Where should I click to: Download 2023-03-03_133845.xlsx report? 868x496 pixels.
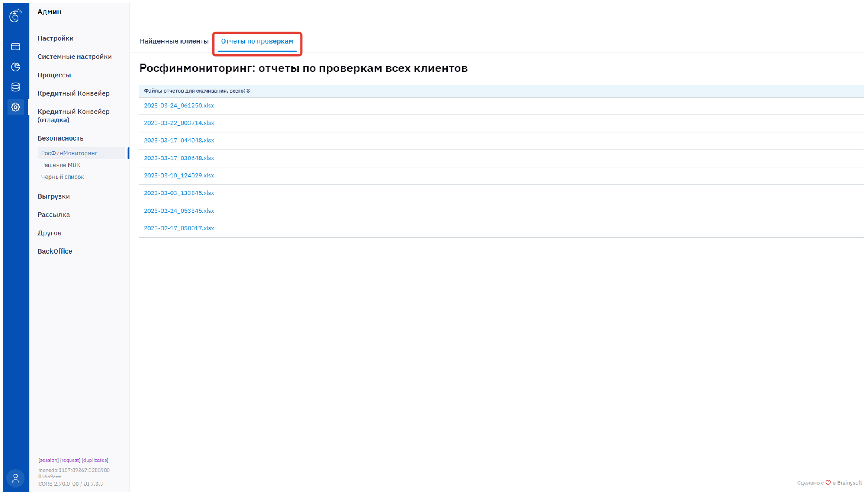coord(179,193)
